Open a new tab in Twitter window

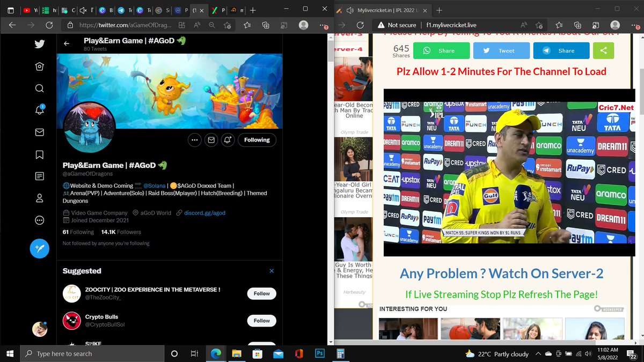coord(253,10)
